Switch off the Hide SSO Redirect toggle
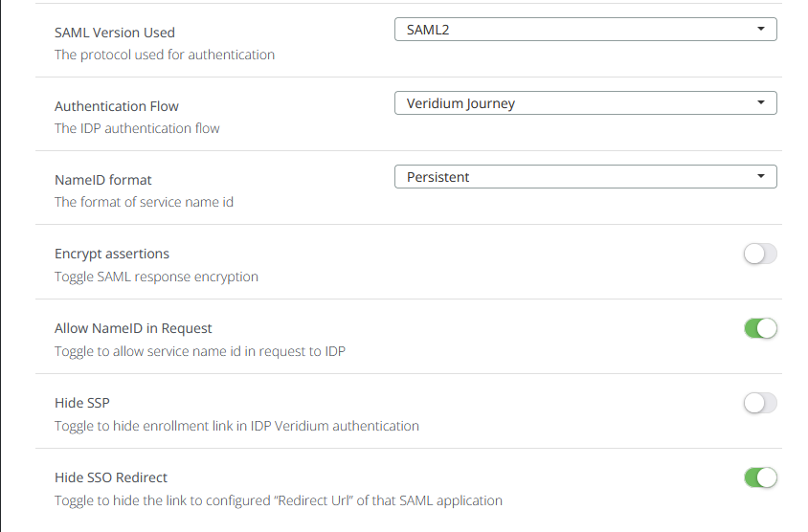 pyautogui.click(x=760, y=477)
